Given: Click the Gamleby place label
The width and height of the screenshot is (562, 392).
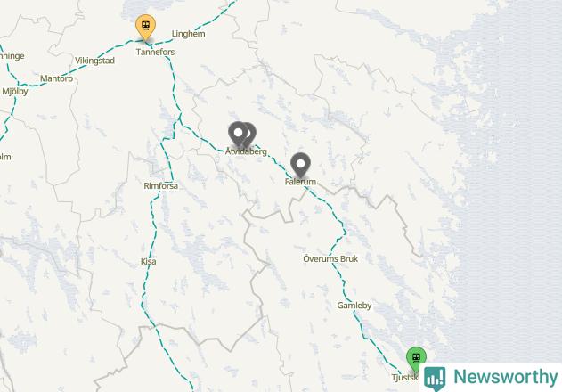Looking at the screenshot, I should [x=354, y=306].
